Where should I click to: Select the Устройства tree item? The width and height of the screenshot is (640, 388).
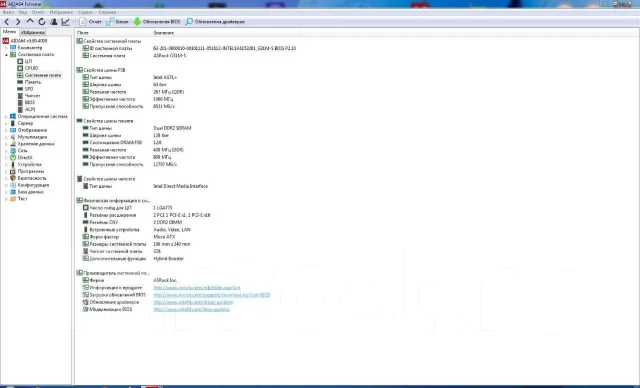click(26, 164)
